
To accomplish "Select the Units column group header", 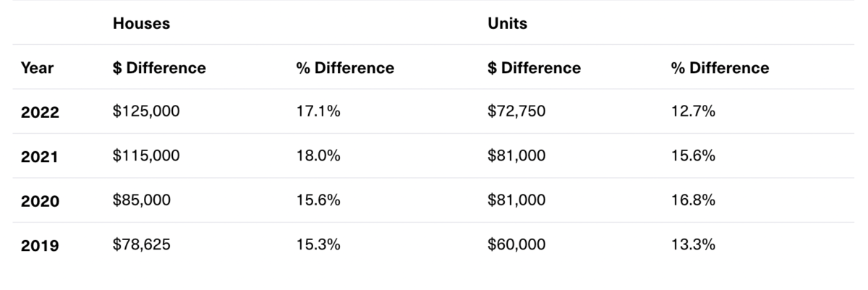I will pos(507,24).
